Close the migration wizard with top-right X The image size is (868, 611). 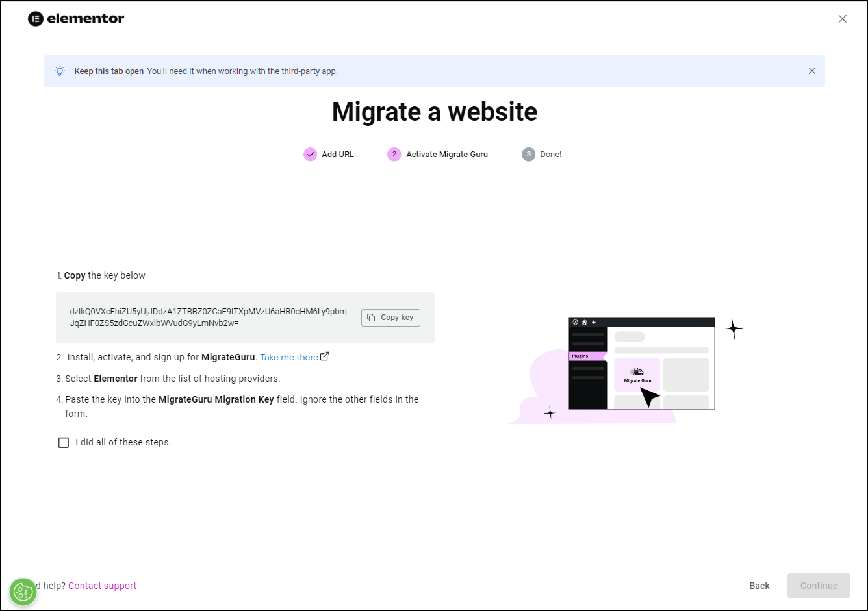pyautogui.click(x=842, y=19)
